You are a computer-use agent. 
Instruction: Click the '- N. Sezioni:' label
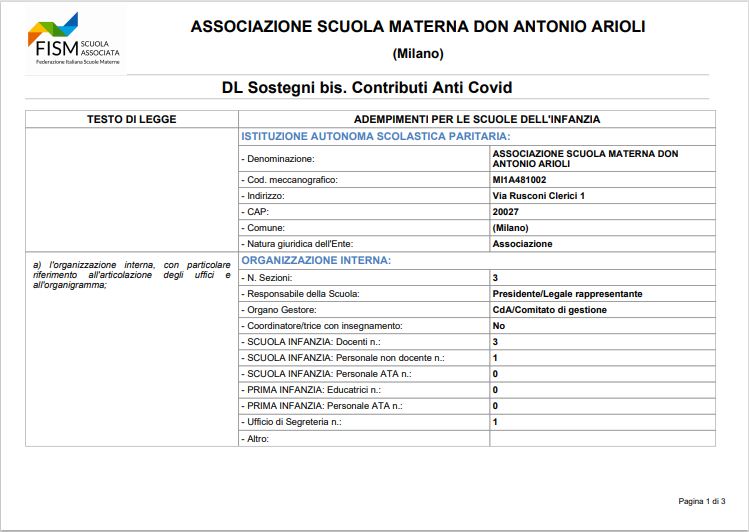[x=267, y=278]
